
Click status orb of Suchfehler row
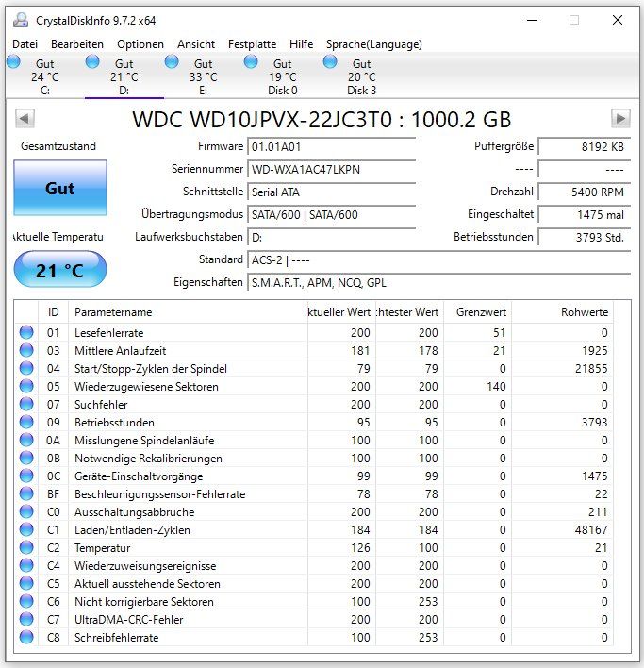point(26,404)
